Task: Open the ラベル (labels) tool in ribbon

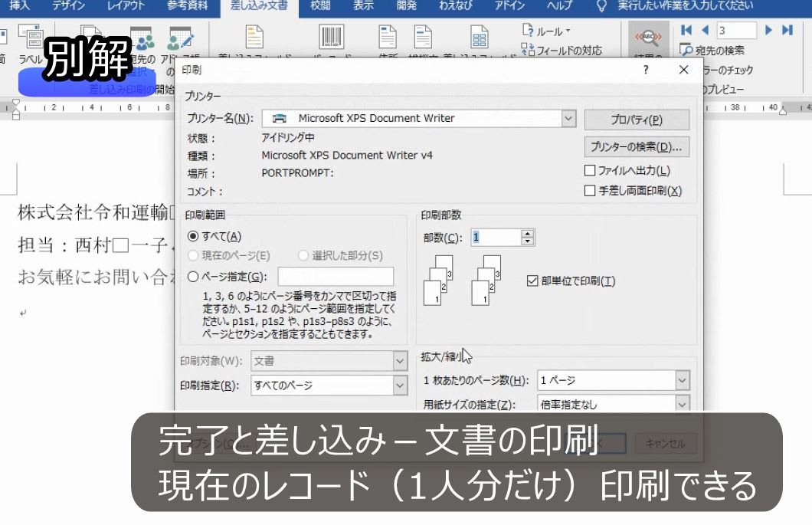Action: coord(31,44)
